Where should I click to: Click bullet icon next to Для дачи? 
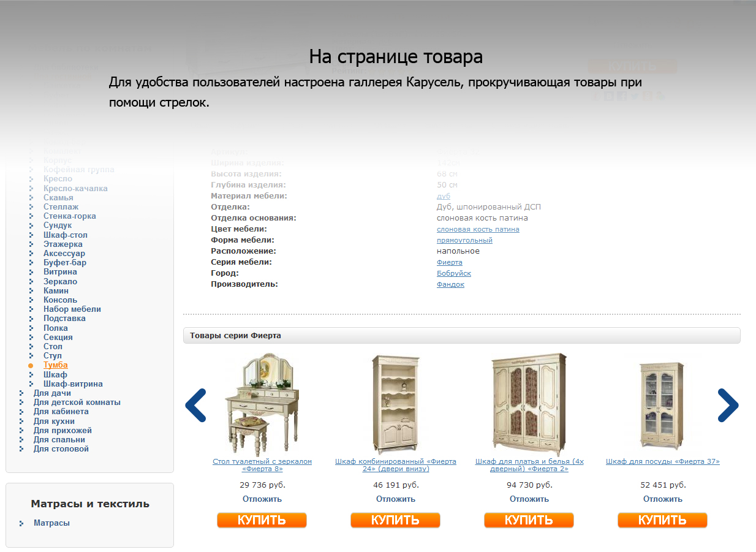coord(21,393)
